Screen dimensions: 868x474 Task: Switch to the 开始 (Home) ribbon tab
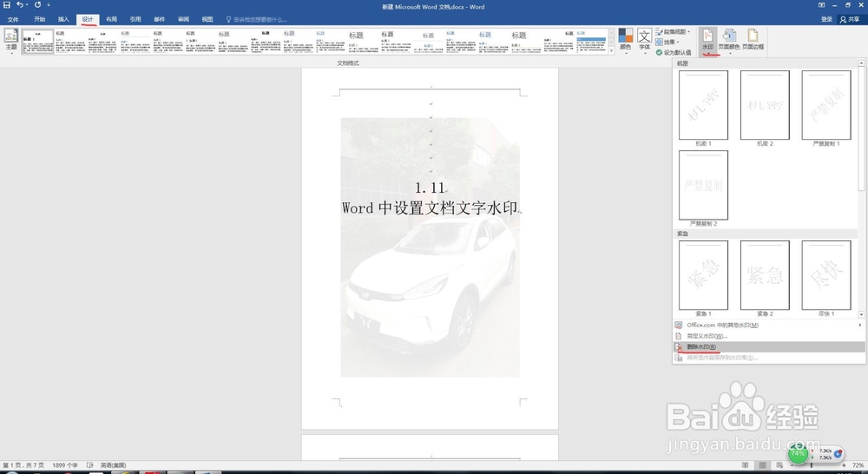point(39,19)
